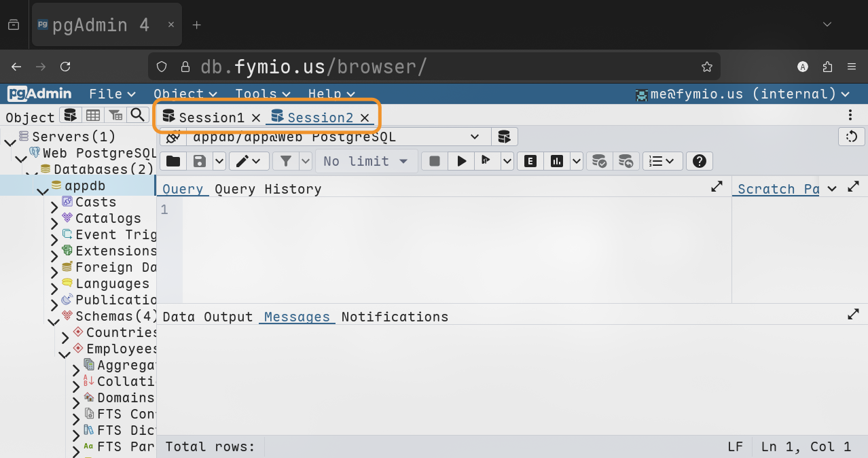Open query tool help question icon

pos(700,161)
